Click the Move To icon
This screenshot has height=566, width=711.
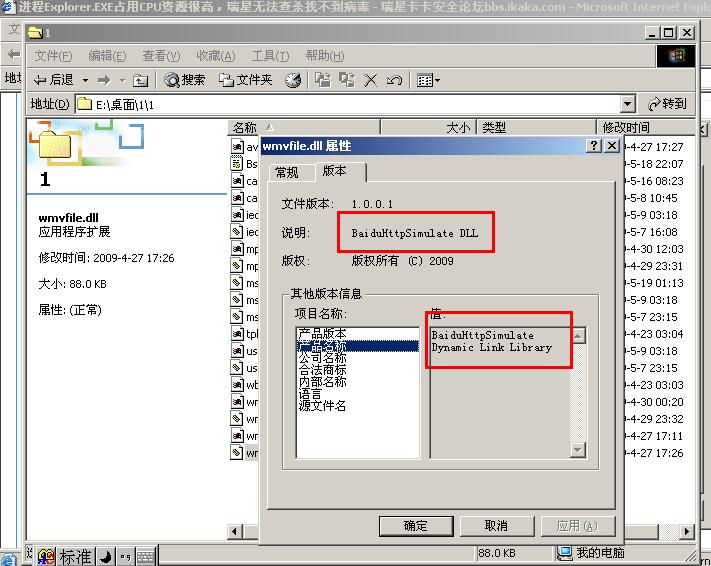pyautogui.click(x=322, y=80)
